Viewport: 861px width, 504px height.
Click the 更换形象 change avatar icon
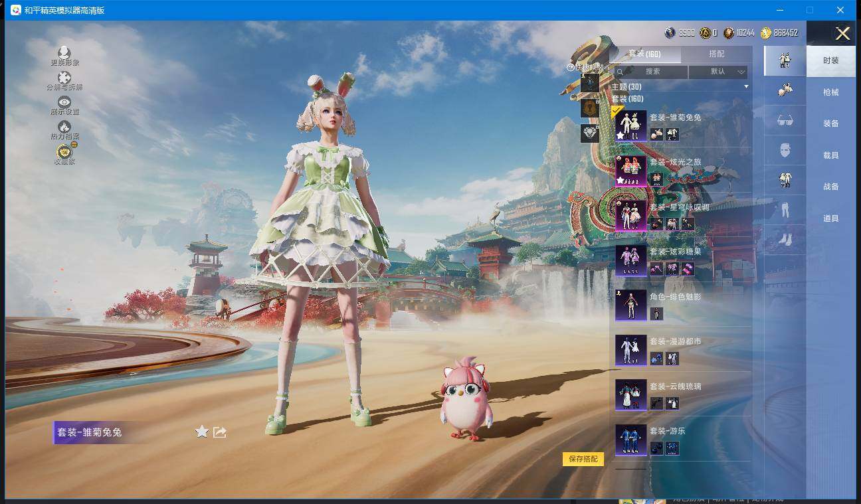coord(64,52)
